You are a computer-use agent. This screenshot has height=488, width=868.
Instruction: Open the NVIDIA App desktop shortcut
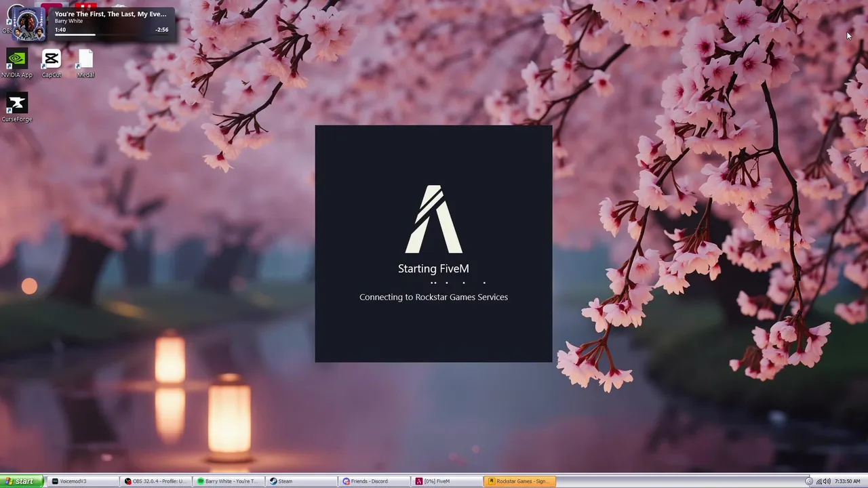pos(17,63)
